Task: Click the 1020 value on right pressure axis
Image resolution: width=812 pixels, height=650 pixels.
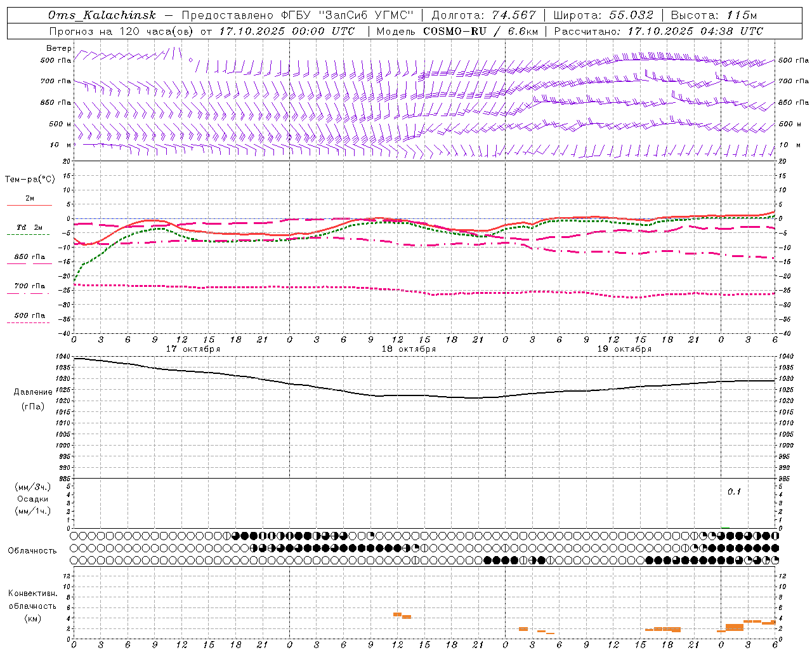Action: [x=786, y=401]
